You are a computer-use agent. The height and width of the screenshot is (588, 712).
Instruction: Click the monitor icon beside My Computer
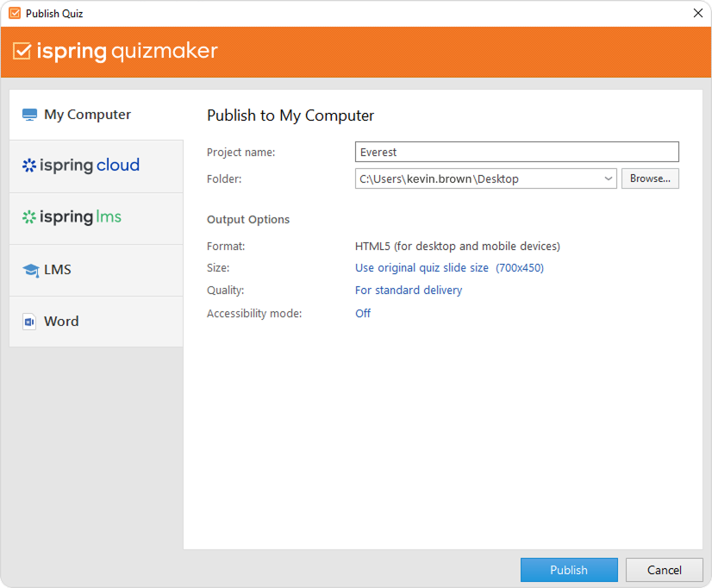tap(30, 115)
